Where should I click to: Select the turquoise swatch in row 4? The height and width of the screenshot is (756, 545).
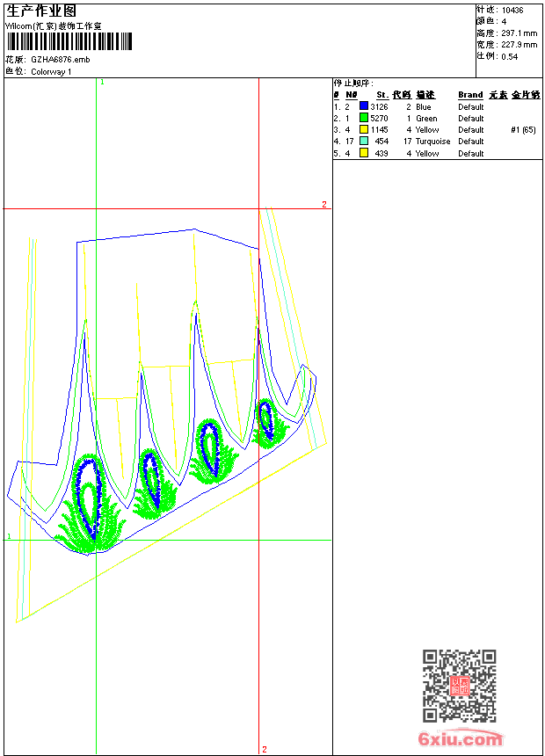pos(363,141)
